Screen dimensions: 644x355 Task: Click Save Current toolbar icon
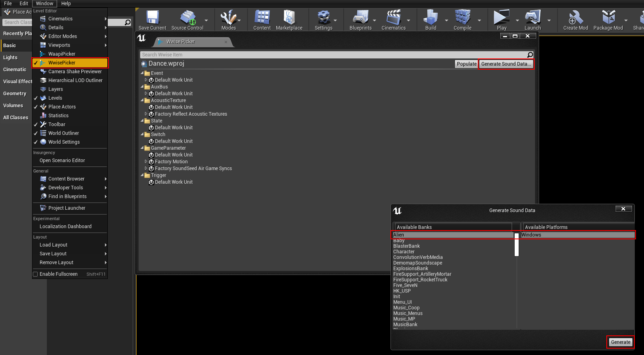(x=152, y=18)
